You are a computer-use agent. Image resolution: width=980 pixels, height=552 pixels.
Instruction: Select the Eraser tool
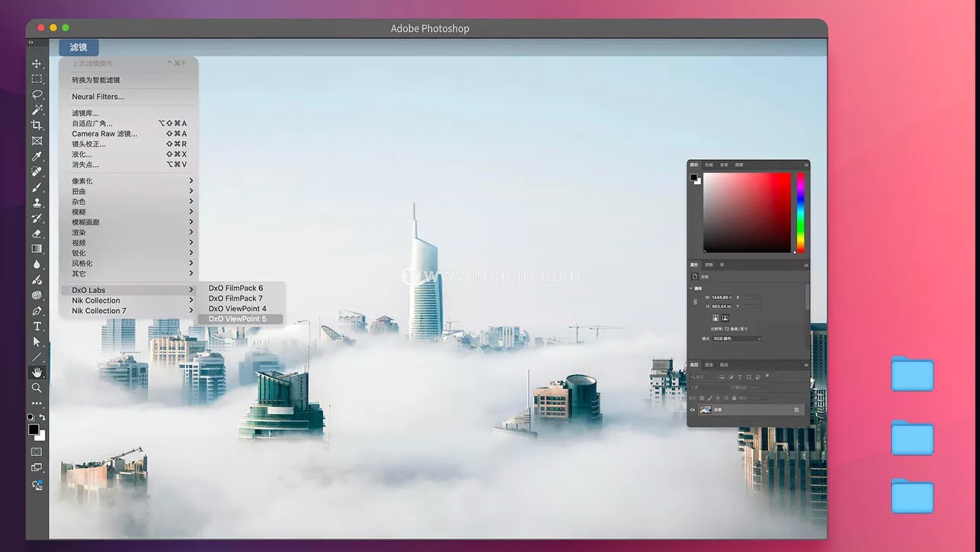(37, 234)
